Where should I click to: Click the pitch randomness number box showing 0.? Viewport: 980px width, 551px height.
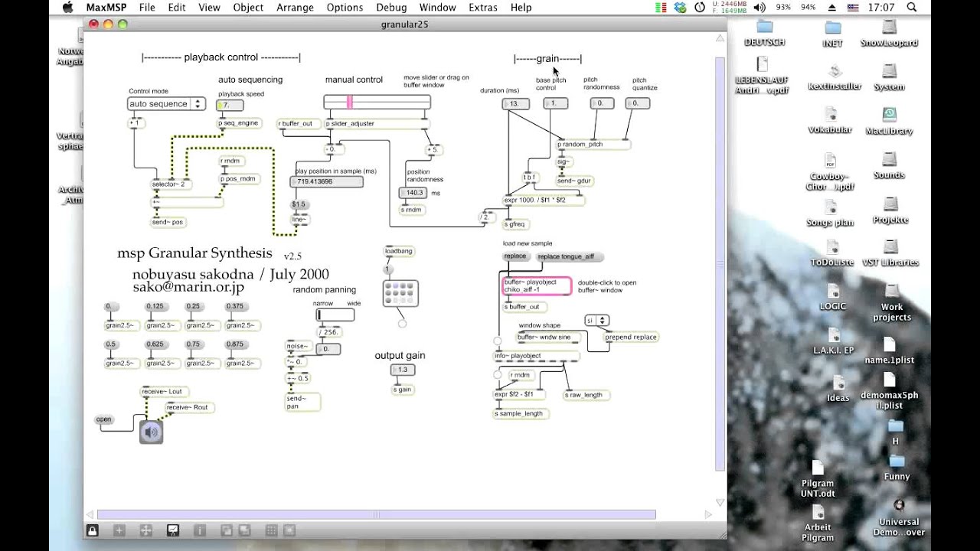point(602,103)
